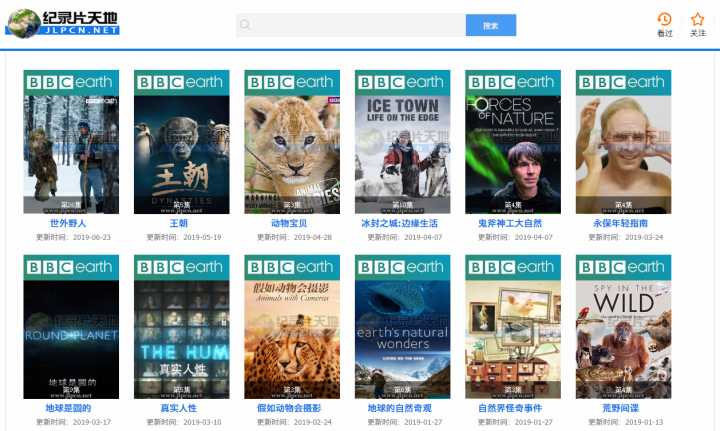Screen dimensions: 720x431
Task: Open the Forces of Nature poster
Action: [513, 142]
